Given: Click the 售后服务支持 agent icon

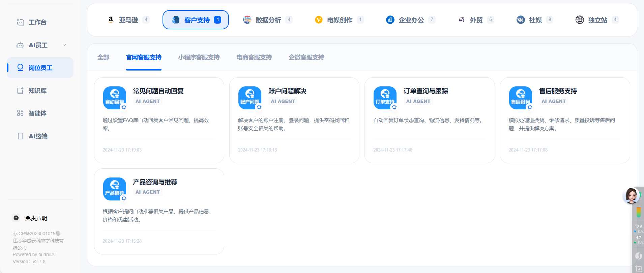Looking at the screenshot, I should point(521,98).
